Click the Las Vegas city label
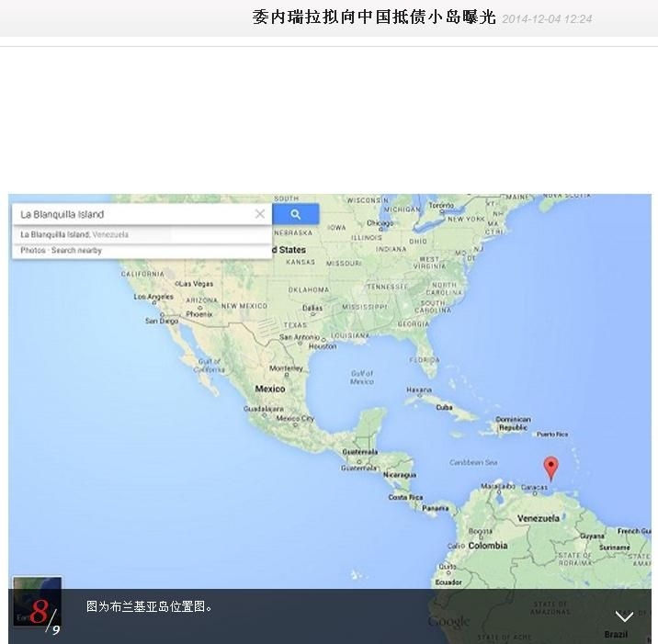Viewport: 658px width, 644px height. 195,284
